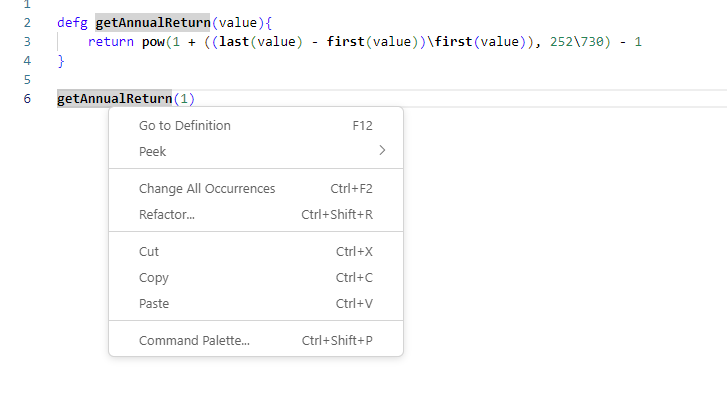Click the Refactor... menu option
The image size is (727, 412).
click(167, 215)
